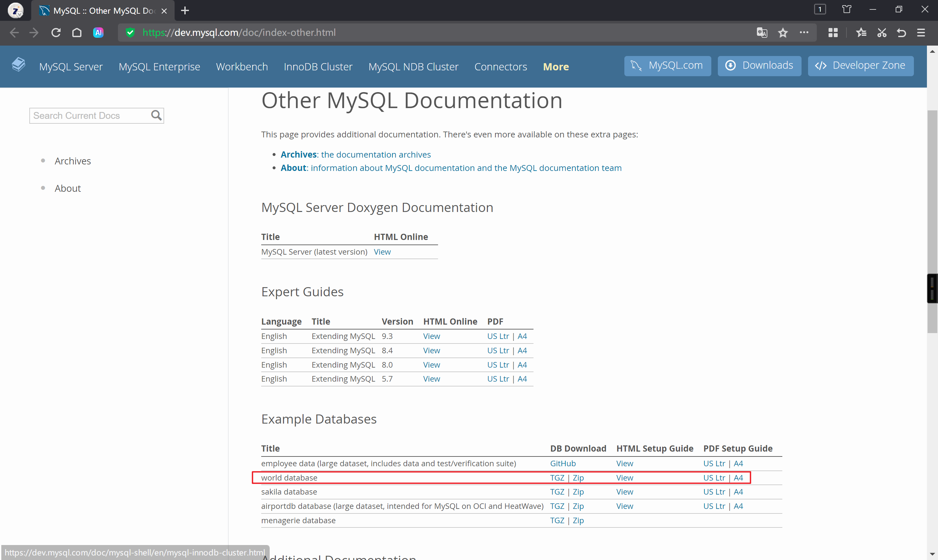Close the MySQL documentation tab
Screen dimensions: 938x560
tap(164, 11)
